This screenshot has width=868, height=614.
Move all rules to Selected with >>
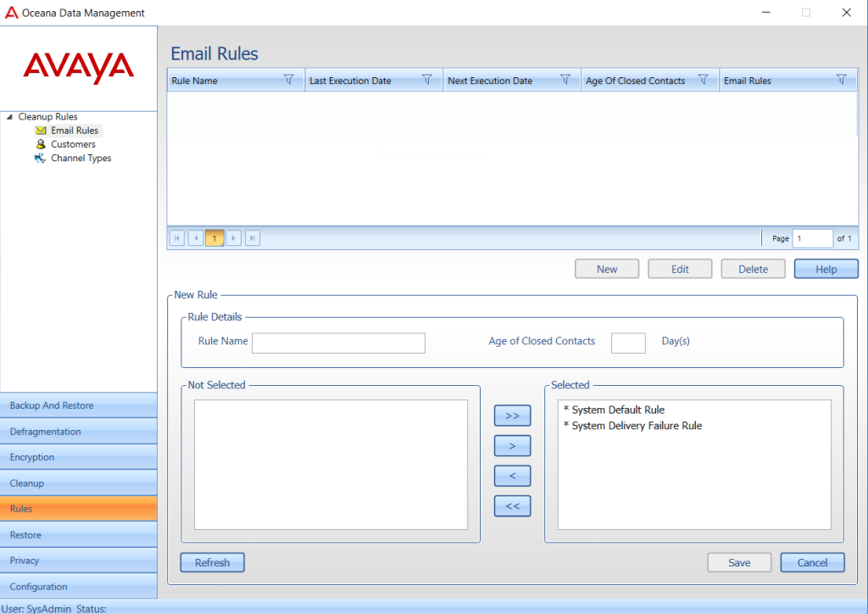tap(512, 416)
